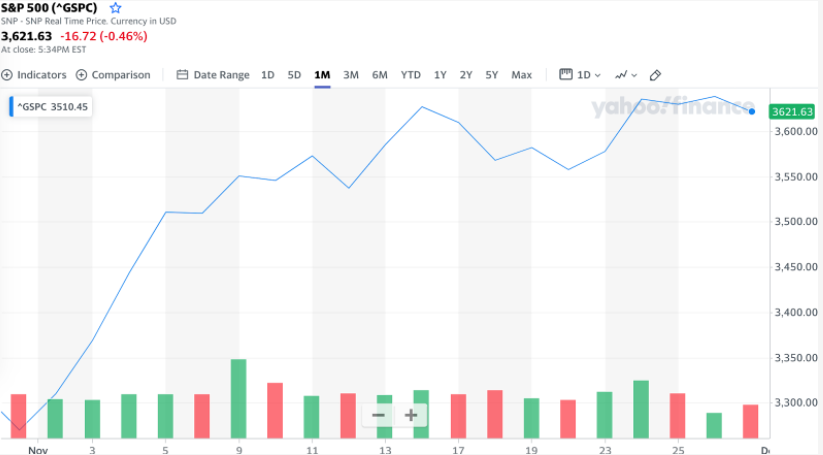This screenshot has height=455, width=823.
Task: Click the star icon to follow S&P 500
Action: click(x=115, y=8)
